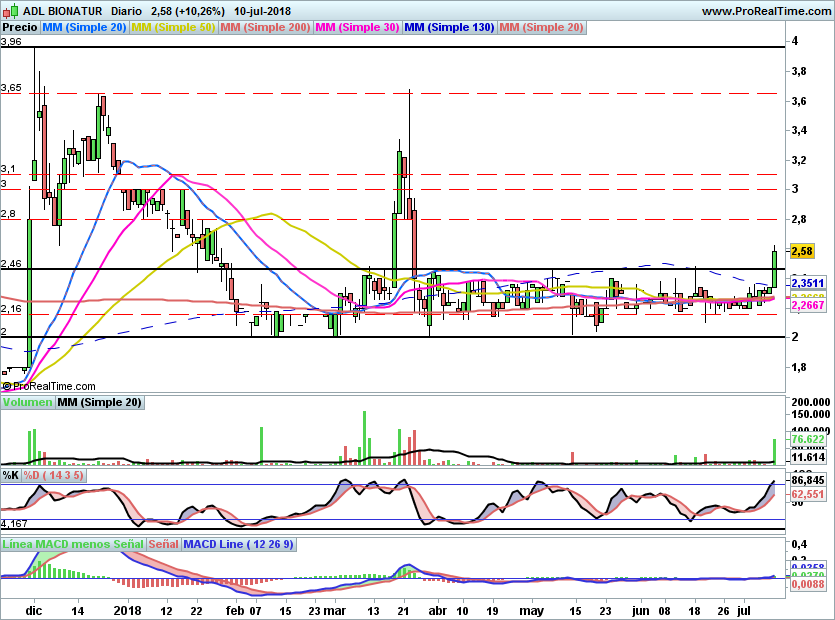Open the www.ProRealTime.com link
The width and height of the screenshot is (835, 620).
[764, 11]
